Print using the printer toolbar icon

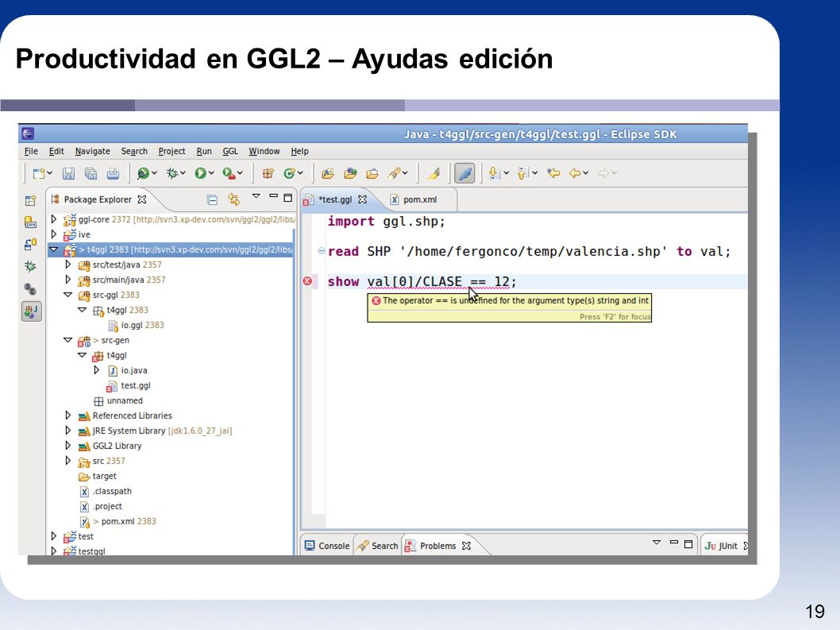tap(113, 173)
